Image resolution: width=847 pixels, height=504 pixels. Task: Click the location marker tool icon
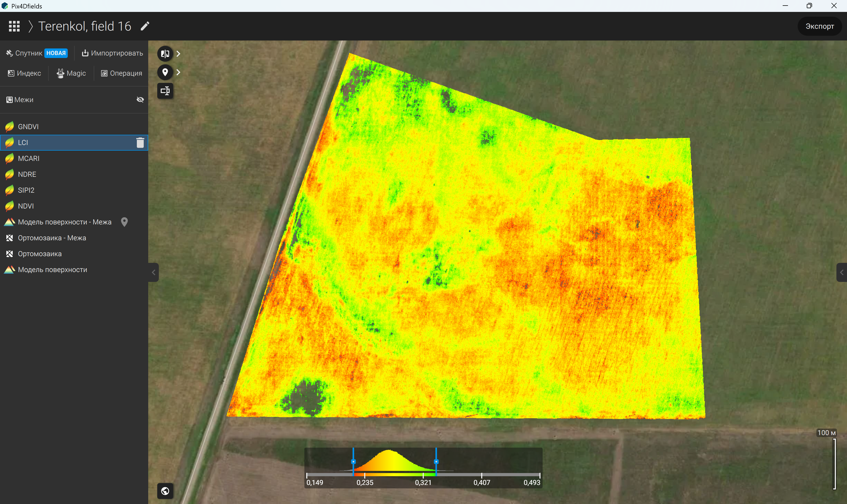tap(165, 72)
